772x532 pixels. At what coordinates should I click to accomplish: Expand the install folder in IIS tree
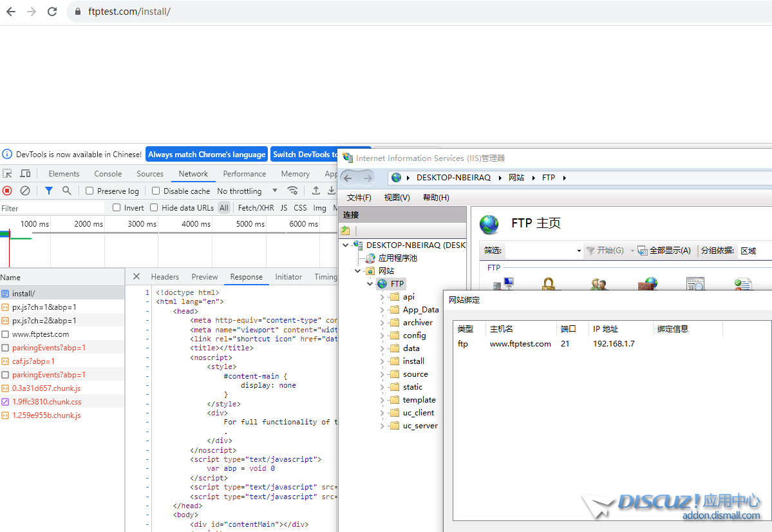(382, 361)
